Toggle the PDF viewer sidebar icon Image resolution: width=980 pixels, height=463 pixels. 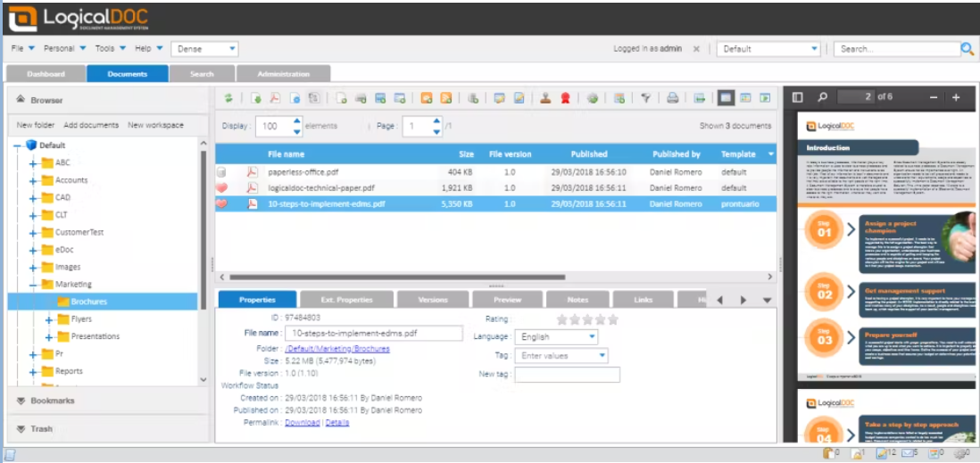[x=798, y=97]
